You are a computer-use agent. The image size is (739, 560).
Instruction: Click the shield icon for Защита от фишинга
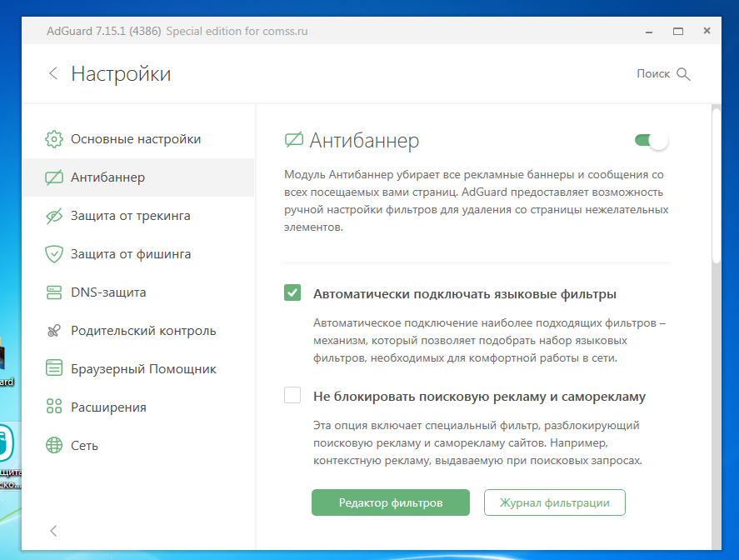click(x=54, y=254)
